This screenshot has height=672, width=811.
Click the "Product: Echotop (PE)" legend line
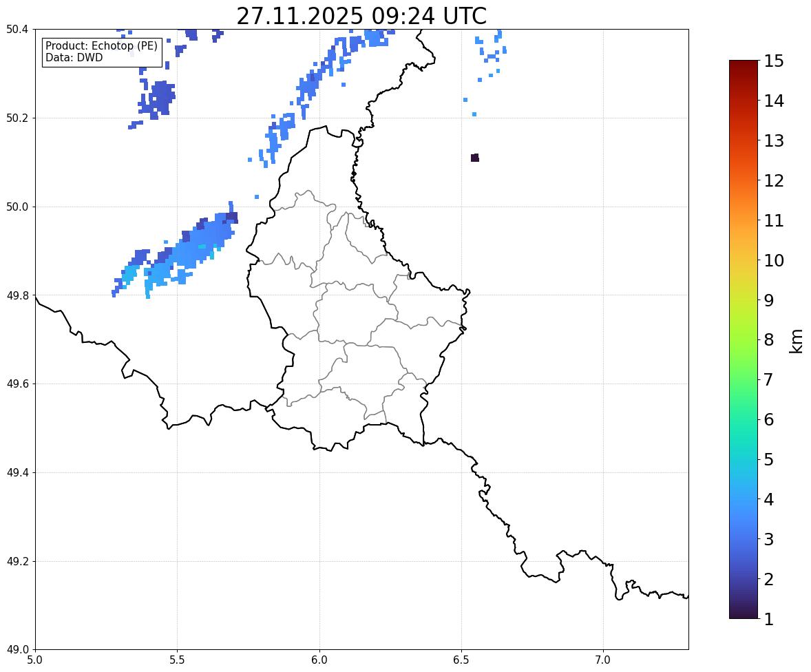click(101, 45)
